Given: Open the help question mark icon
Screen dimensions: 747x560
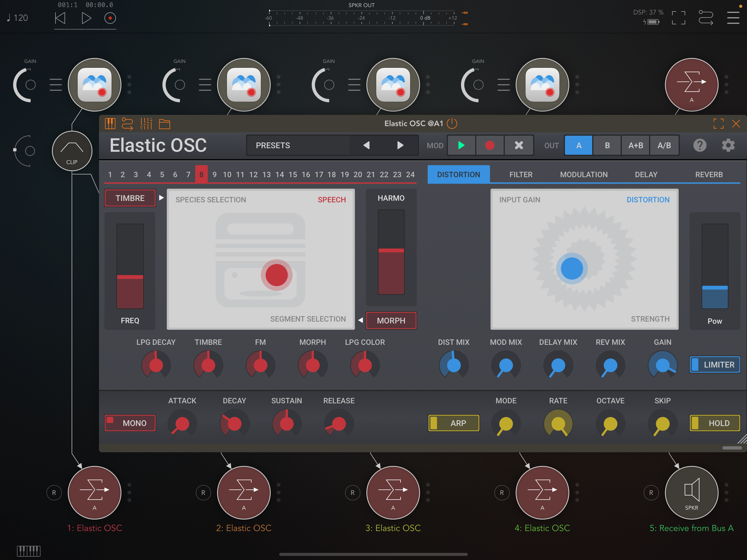Looking at the screenshot, I should click(700, 145).
